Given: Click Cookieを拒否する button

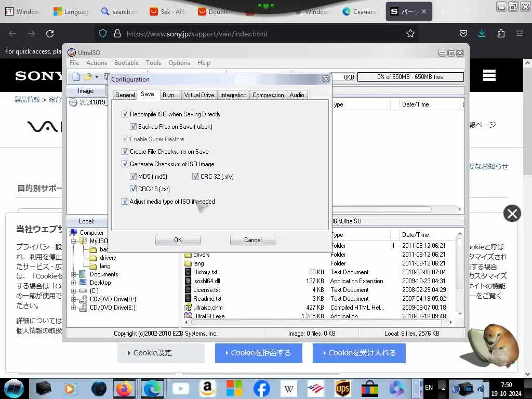Looking at the screenshot, I should (x=259, y=353).
